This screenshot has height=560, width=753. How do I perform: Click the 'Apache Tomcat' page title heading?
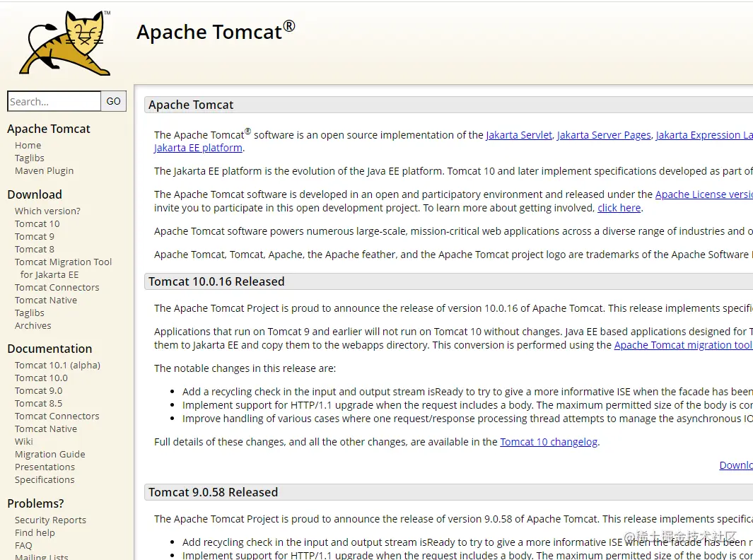point(216,32)
